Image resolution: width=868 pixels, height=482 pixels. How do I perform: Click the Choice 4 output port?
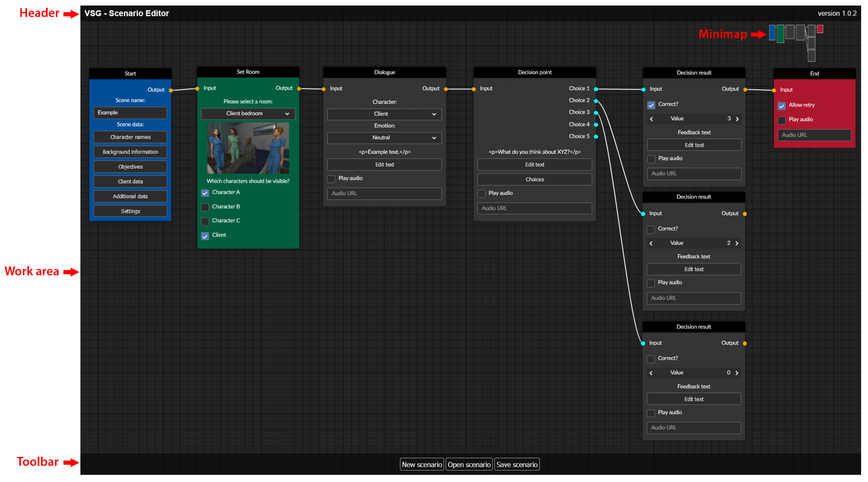[x=596, y=125]
